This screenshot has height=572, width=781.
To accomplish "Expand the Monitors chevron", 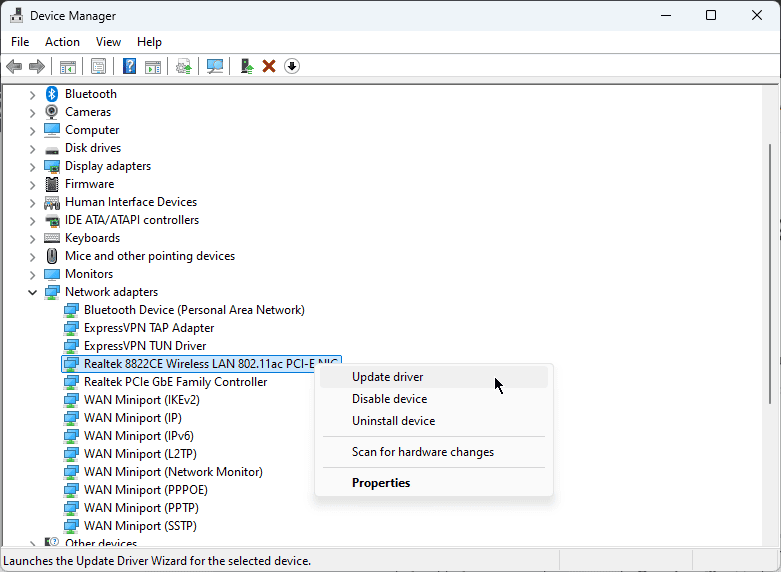I will pyautogui.click(x=32, y=275).
